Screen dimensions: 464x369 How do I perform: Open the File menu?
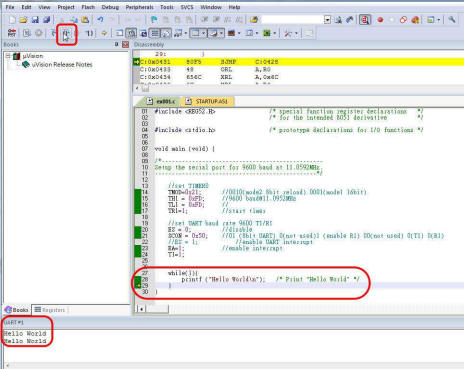pyautogui.click(x=10, y=7)
